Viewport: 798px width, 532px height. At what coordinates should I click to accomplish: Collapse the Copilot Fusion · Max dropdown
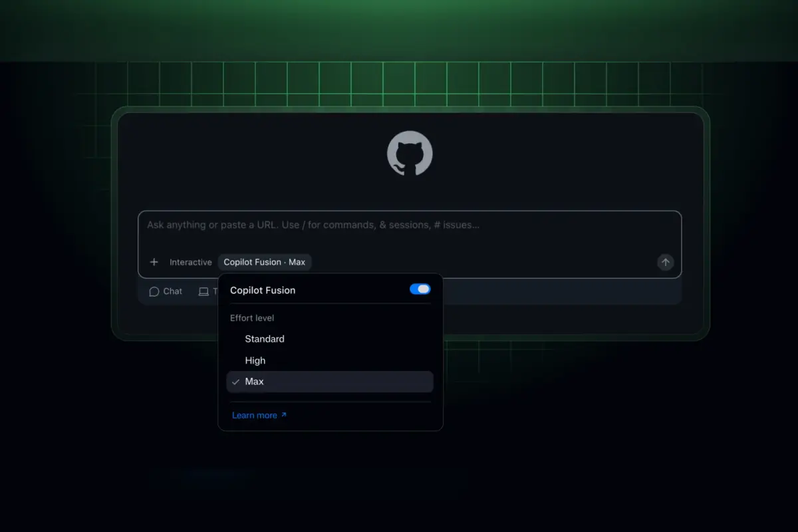click(x=265, y=262)
